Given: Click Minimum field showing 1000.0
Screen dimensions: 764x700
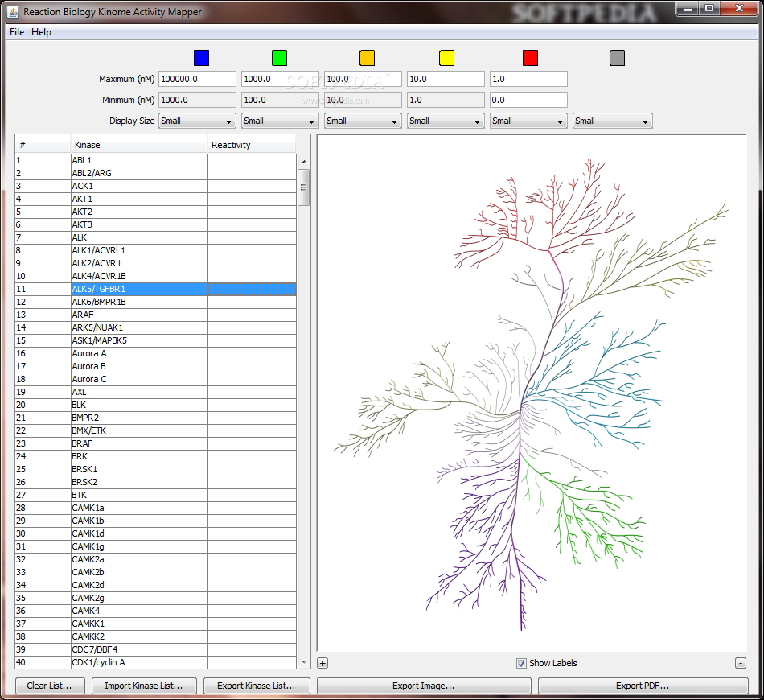Looking at the screenshot, I should (x=197, y=100).
